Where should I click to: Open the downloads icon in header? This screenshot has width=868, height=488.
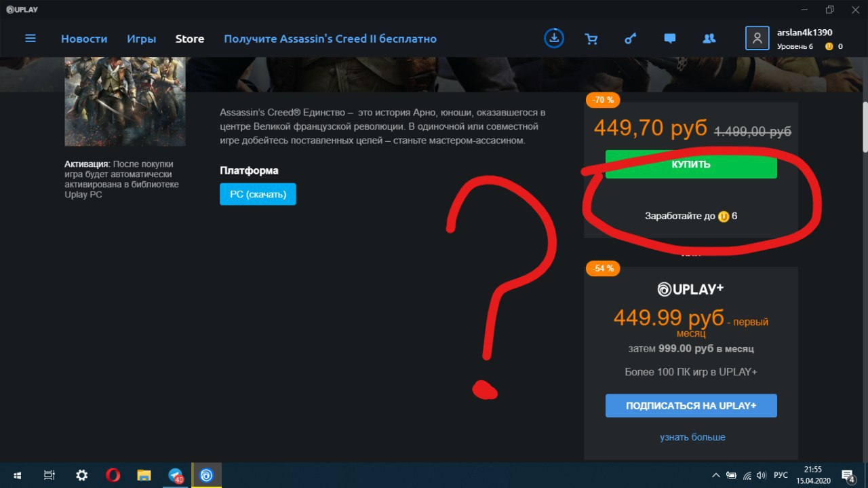point(554,38)
